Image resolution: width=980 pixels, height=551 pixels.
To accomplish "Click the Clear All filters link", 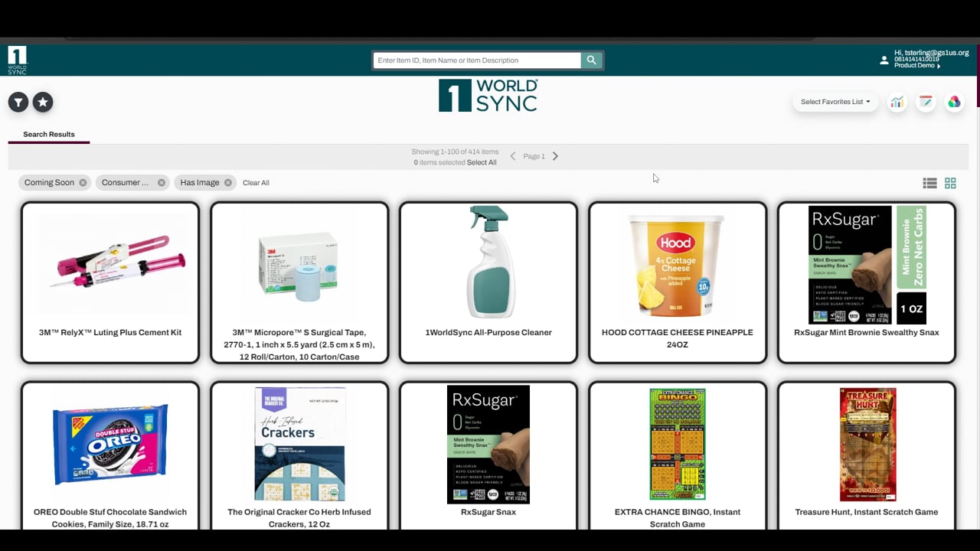I will click(x=256, y=183).
